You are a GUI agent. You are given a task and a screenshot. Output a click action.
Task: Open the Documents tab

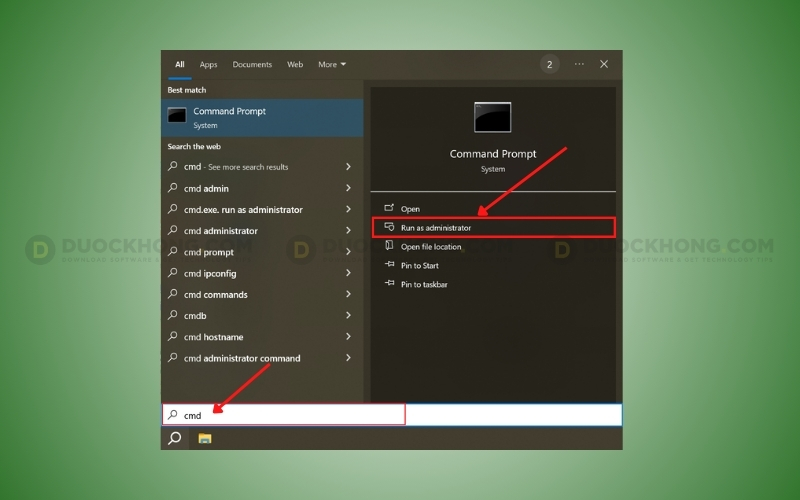(252, 64)
